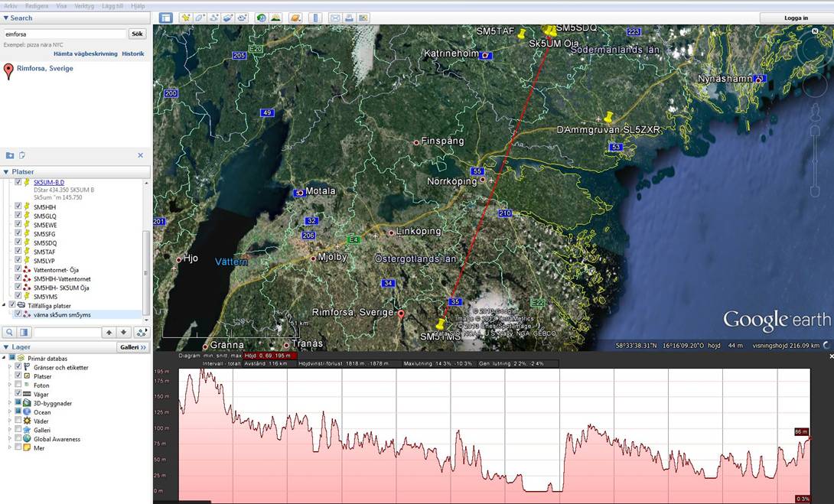
Task: Copy search results to clipboard icon
Action: point(22,155)
